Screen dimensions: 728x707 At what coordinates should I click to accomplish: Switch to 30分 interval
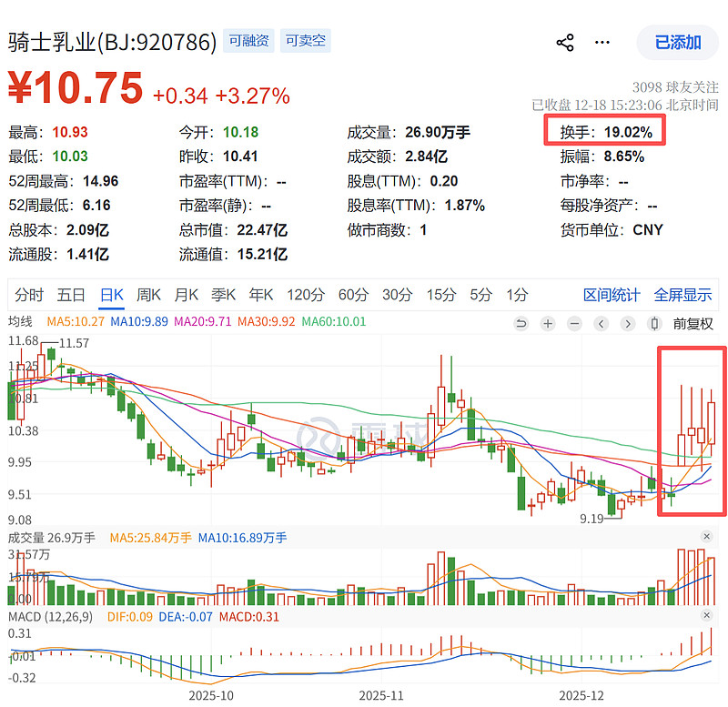coord(398,295)
